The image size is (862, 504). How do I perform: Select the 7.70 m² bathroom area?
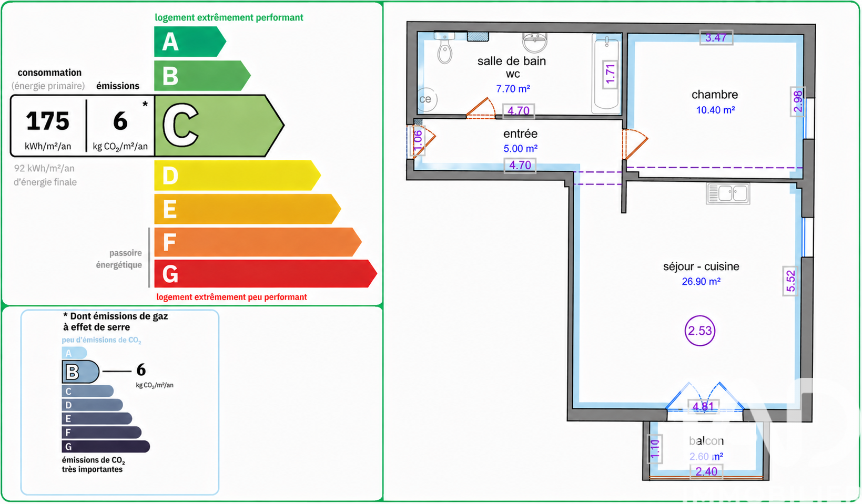point(513,89)
